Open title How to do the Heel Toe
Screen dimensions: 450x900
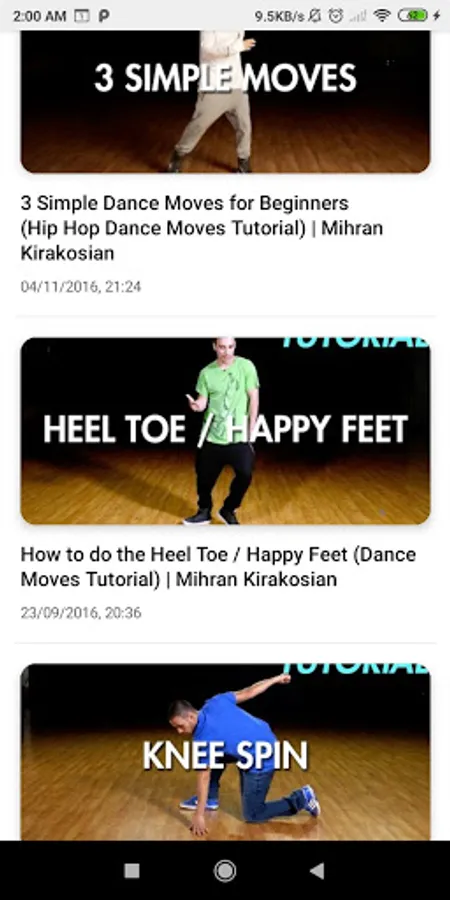tap(218, 567)
